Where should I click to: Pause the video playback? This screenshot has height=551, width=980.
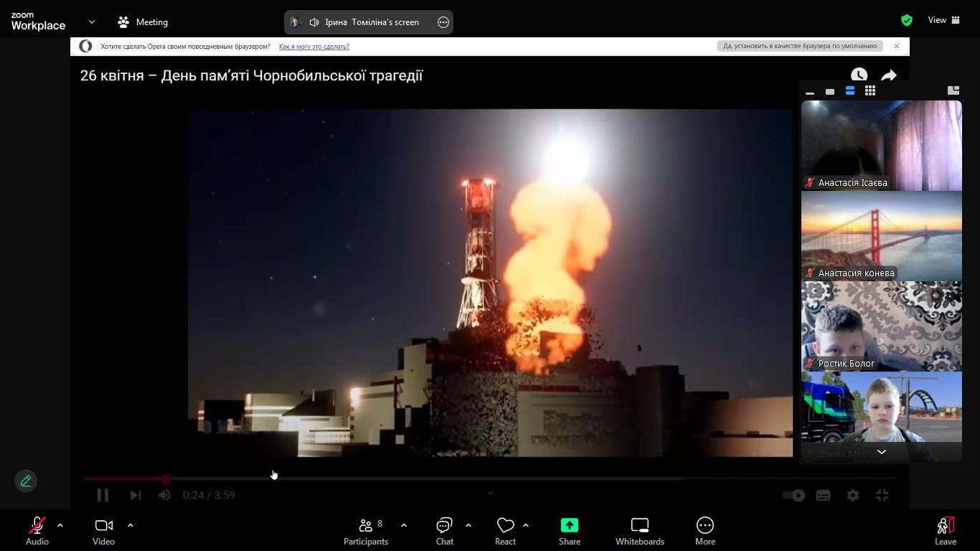[x=103, y=495]
